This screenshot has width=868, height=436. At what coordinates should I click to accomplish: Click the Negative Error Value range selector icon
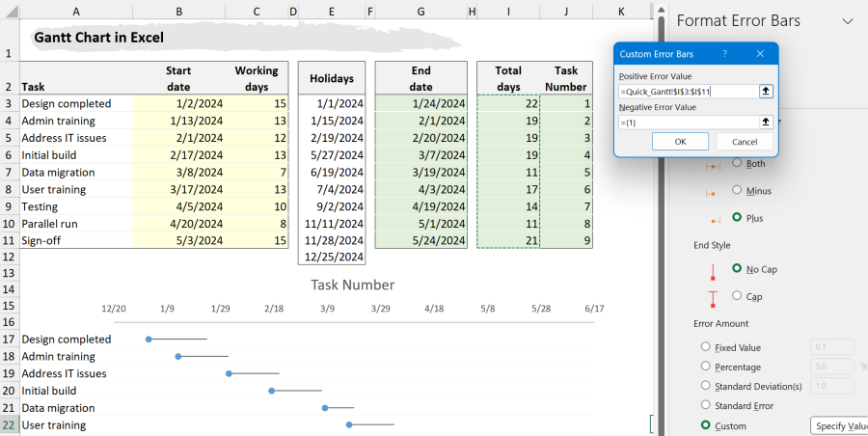[x=766, y=123]
